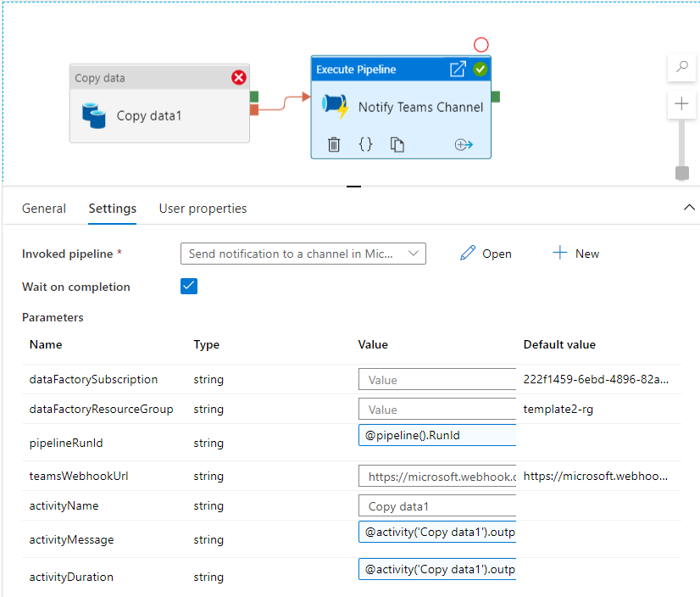
Task: Click the plus icon next to New
Action: coord(560,253)
